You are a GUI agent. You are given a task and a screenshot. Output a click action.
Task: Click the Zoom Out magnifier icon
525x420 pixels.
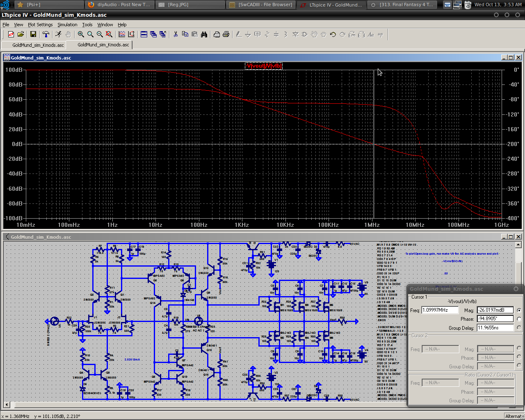point(100,34)
